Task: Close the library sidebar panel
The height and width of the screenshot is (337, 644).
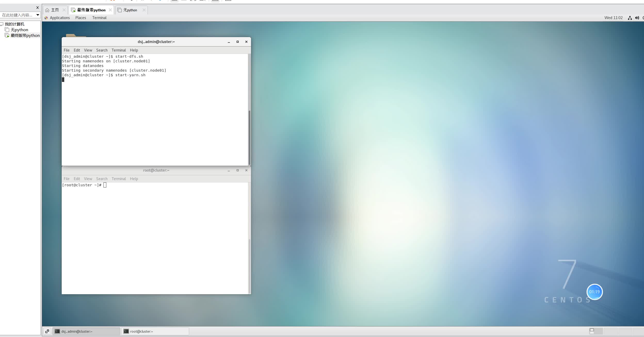Action: click(37, 7)
